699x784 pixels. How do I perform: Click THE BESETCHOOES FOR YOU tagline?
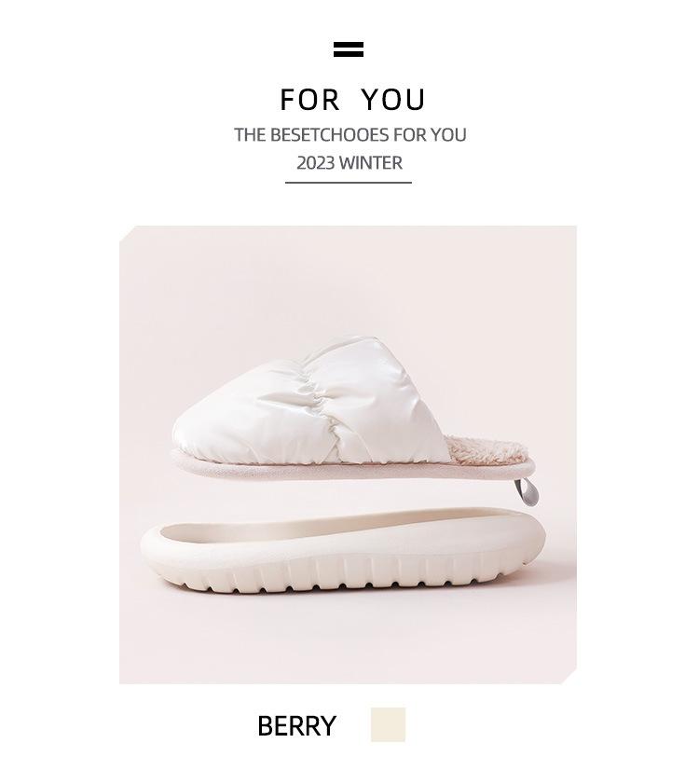pos(350,135)
